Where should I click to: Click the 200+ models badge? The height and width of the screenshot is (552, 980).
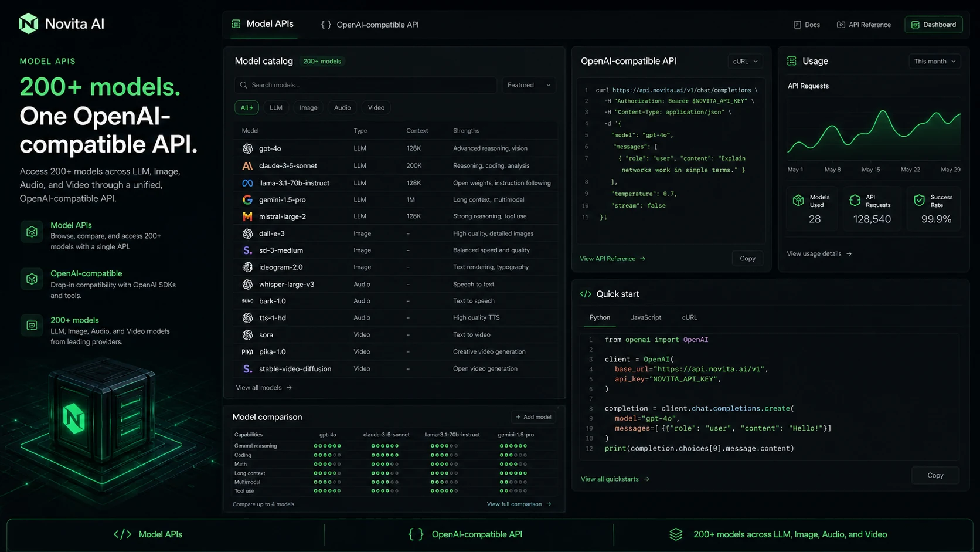coord(322,61)
